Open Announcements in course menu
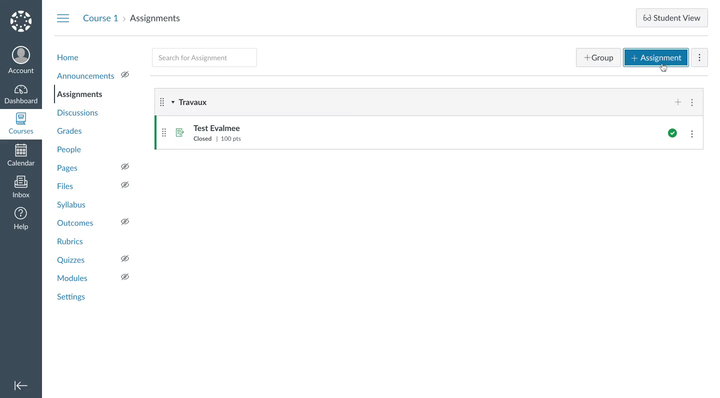 click(85, 76)
